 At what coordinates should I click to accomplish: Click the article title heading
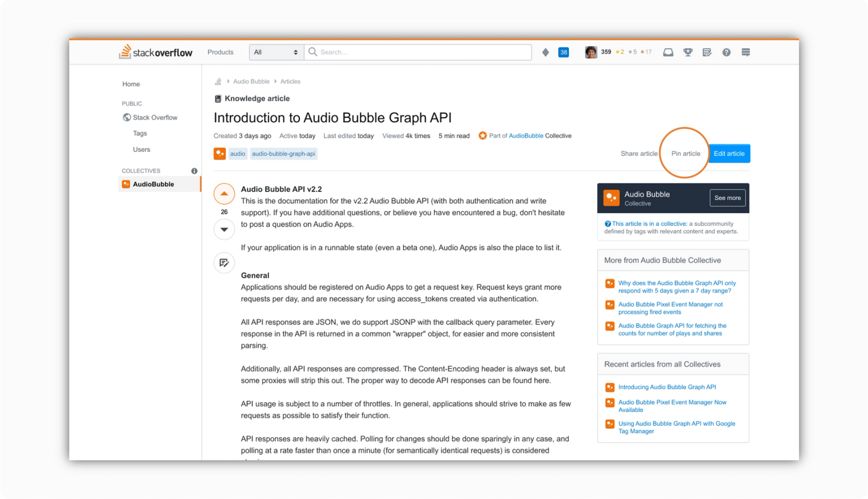point(333,118)
